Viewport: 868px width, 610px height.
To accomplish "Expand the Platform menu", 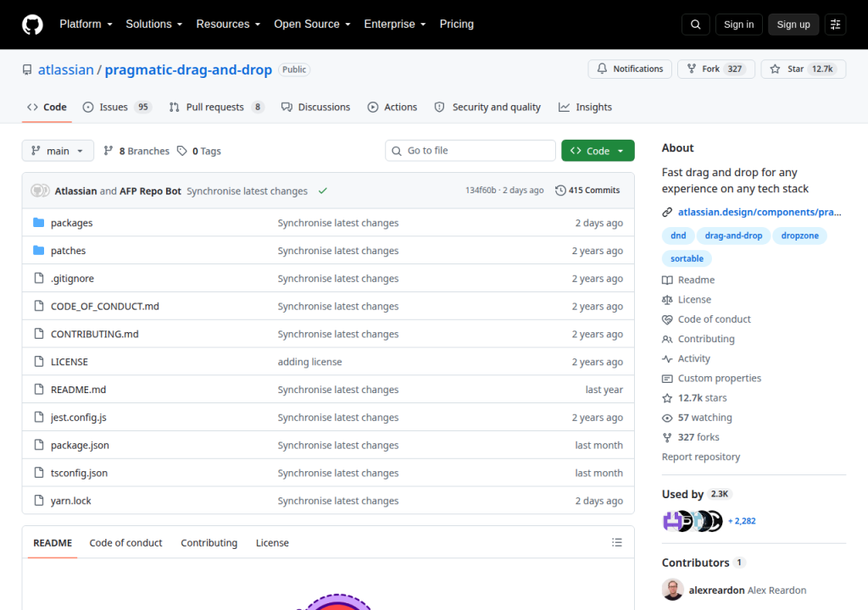I will 86,25.
